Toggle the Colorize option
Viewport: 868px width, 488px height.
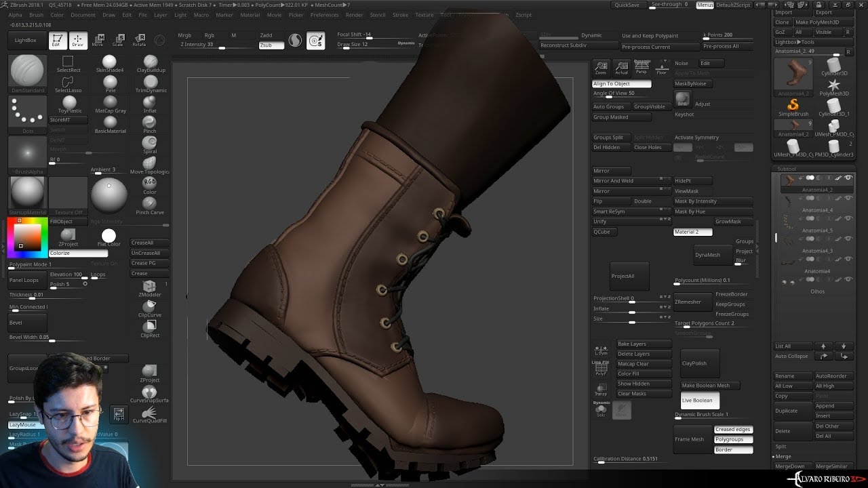tap(78, 253)
